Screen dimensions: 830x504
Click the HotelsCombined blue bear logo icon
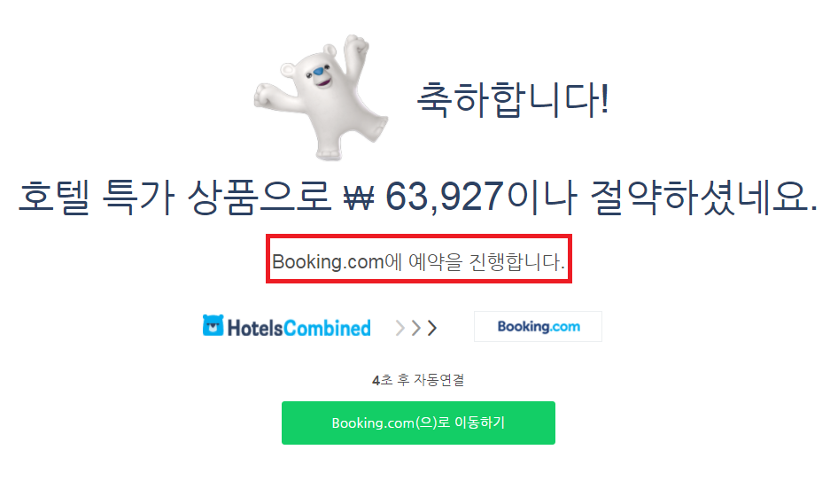point(213,326)
